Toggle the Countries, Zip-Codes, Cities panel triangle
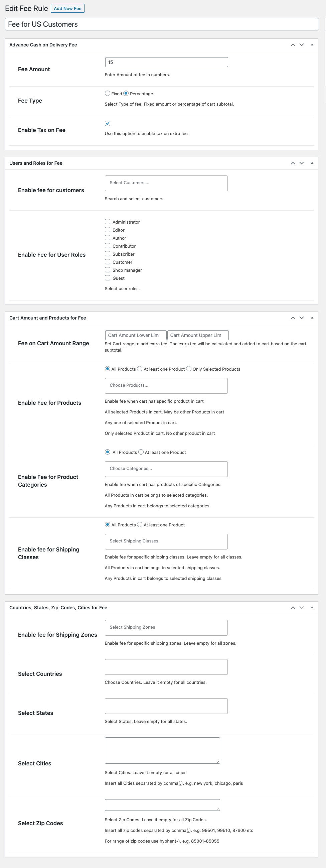 pyautogui.click(x=312, y=608)
